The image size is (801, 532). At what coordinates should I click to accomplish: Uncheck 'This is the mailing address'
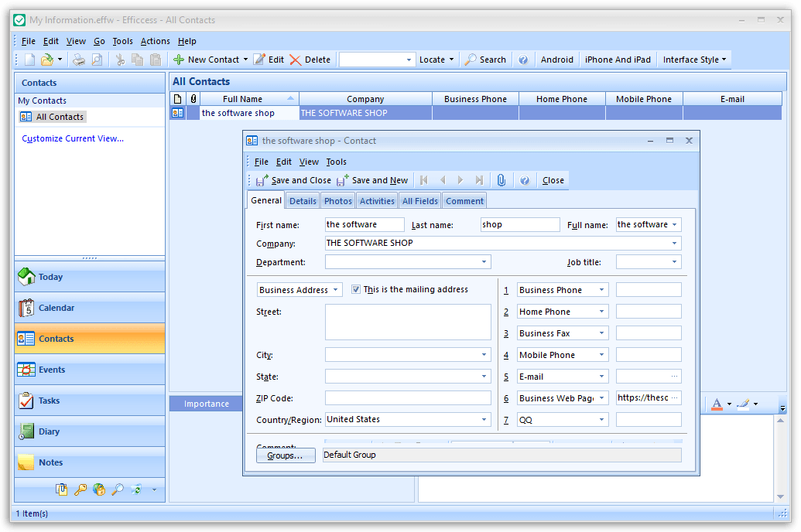(356, 289)
